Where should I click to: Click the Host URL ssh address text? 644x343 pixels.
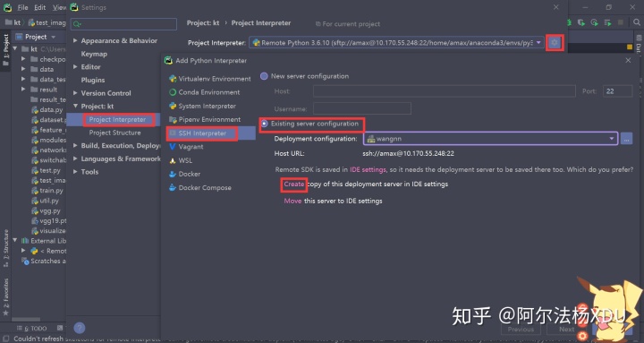408,153
